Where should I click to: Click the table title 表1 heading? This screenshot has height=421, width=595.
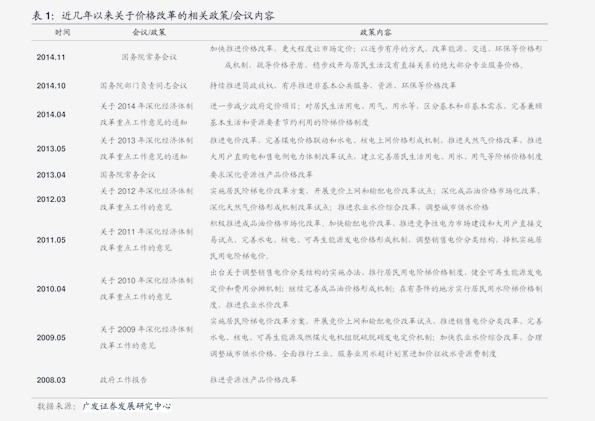153,16
